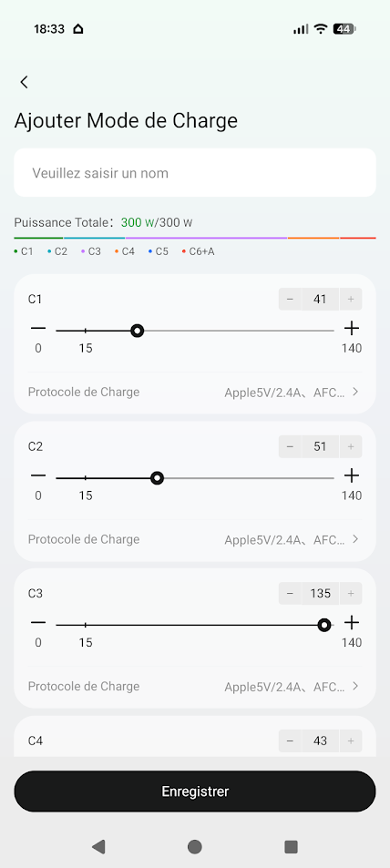
Task: Open C2 Protocole de Charge chevron
Action: coord(355,539)
